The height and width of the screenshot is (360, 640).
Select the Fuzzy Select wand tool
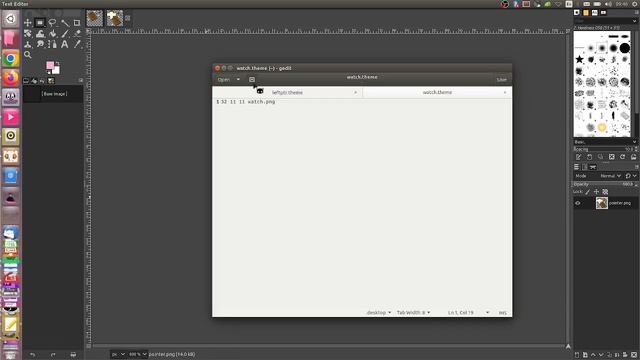[65, 23]
